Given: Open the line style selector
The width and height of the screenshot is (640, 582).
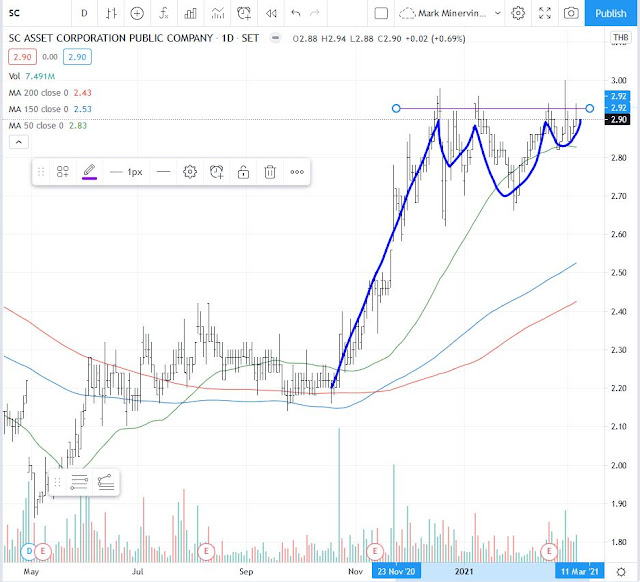Looking at the screenshot, I should (163, 172).
